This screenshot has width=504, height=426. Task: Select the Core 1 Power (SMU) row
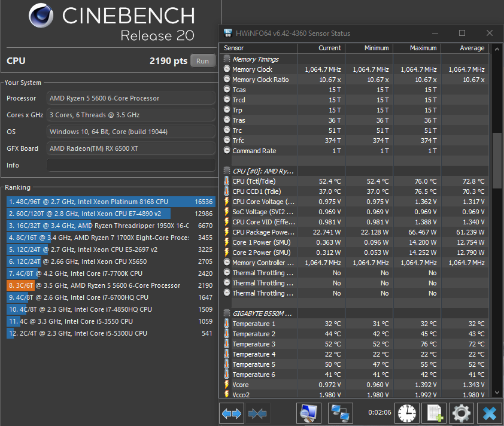[354, 242]
